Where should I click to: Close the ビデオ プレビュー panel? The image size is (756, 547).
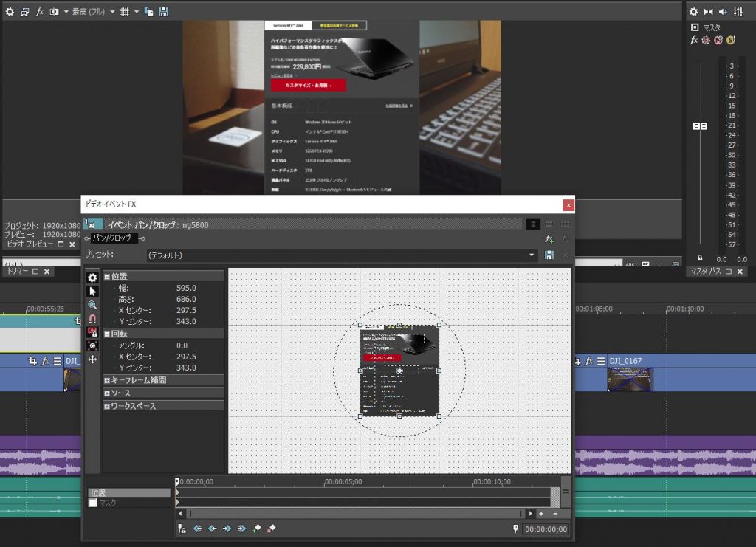(x=72, y=244)
